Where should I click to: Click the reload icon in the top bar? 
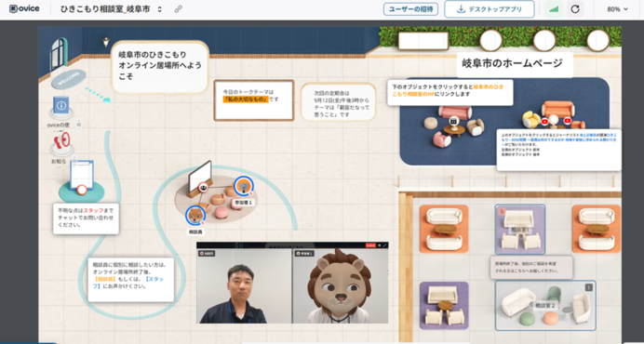tap(575, 9)
